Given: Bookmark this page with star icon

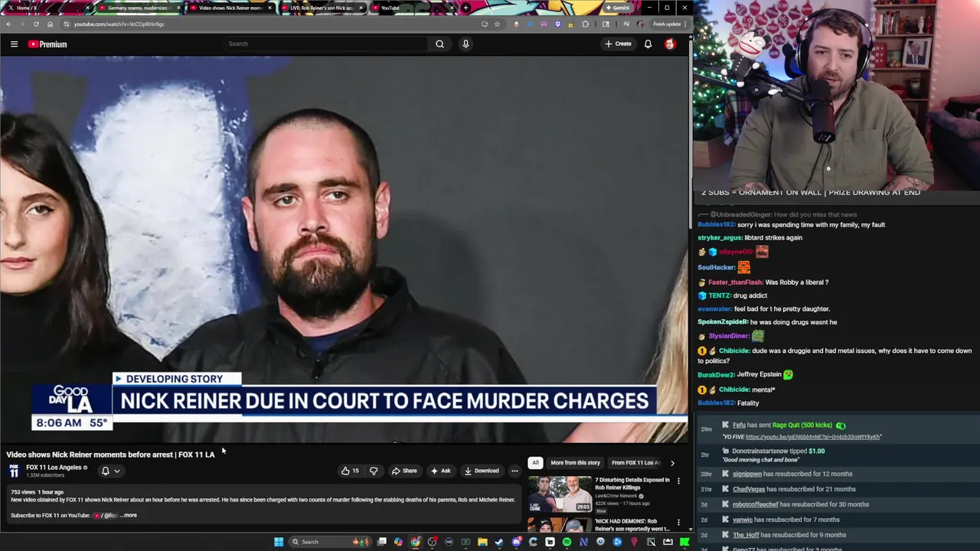Looking at the screenshot, I should point(497,24).
